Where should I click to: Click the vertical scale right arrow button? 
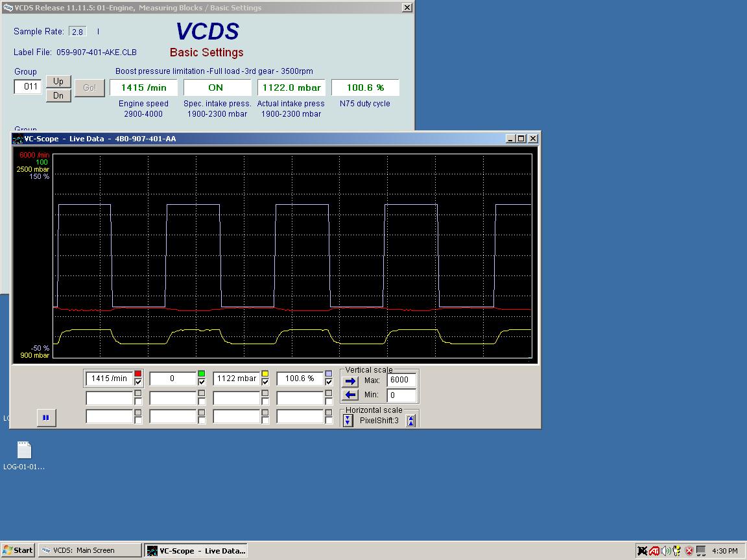350,381
